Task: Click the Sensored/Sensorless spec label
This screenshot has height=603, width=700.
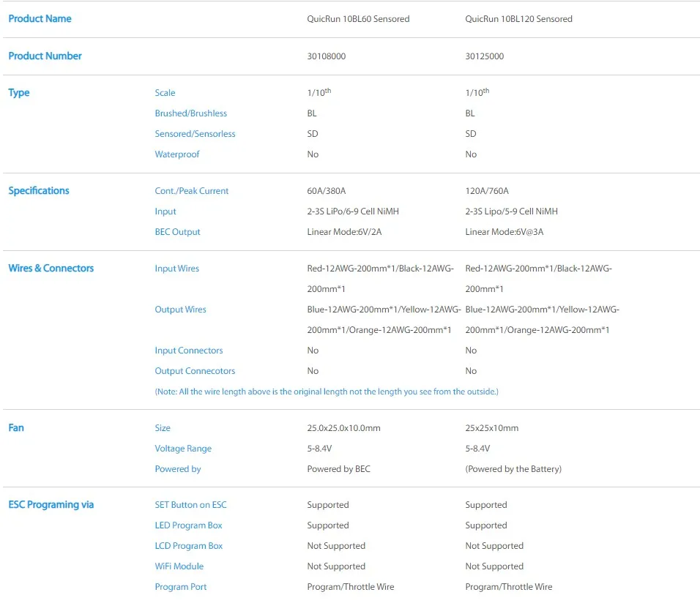Action: (195, 134)
